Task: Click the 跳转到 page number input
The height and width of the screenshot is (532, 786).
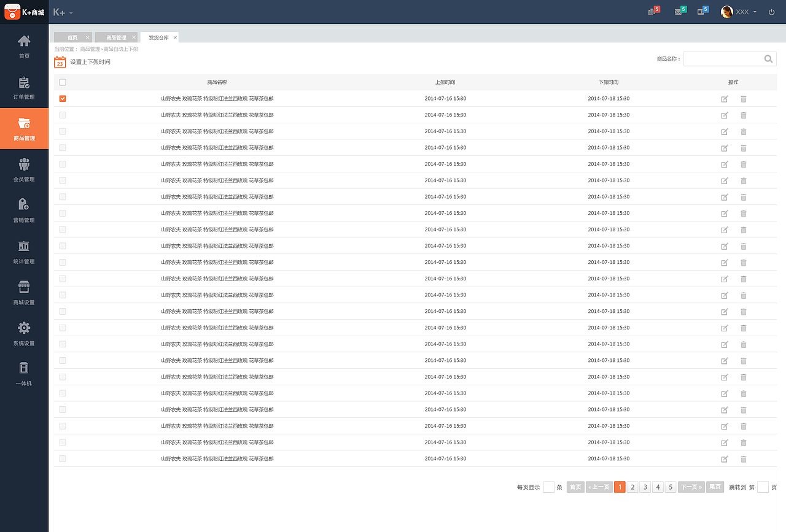Action: 763,487
